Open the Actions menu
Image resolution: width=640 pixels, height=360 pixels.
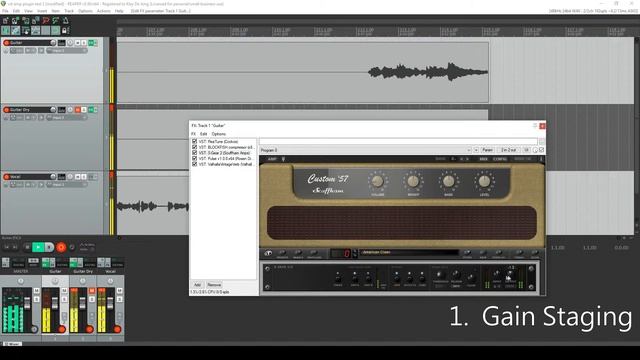tap(104, 11)
